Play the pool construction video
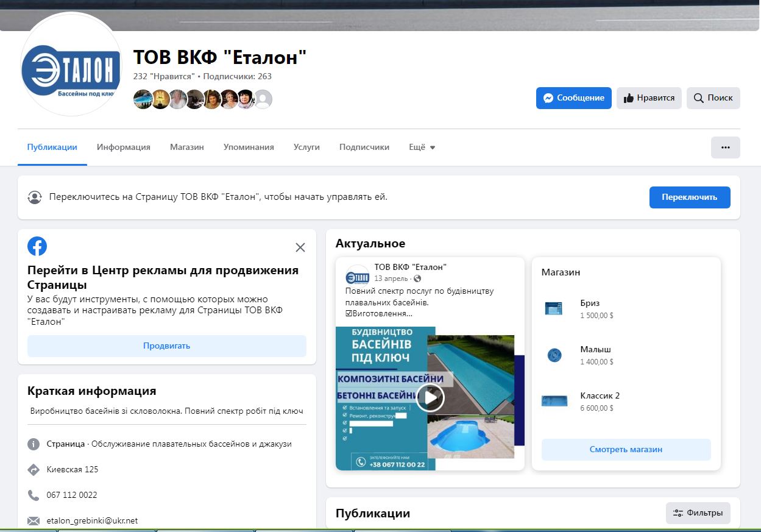 (430, 398)
